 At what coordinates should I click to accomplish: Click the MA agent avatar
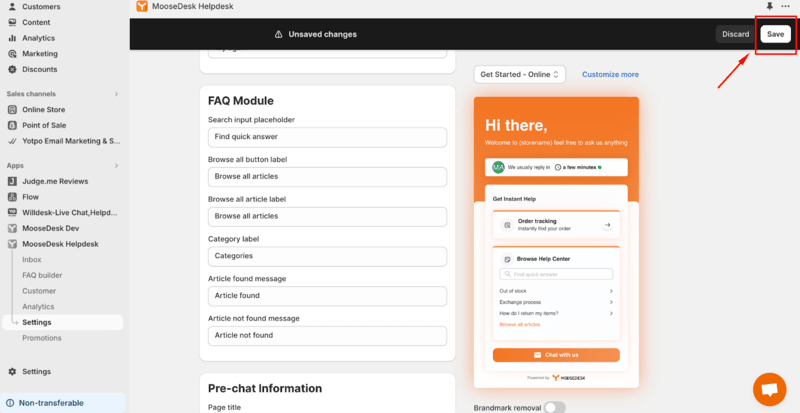[498, 167]
